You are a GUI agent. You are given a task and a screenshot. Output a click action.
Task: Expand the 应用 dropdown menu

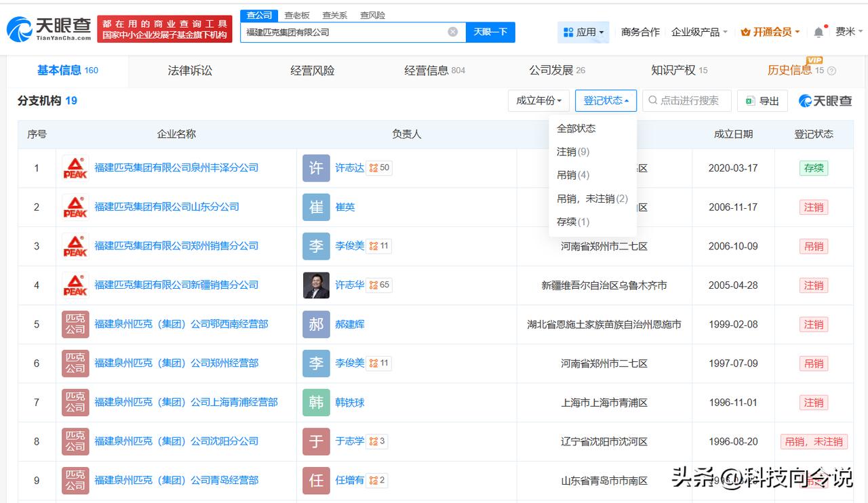(x=583, y=32)
